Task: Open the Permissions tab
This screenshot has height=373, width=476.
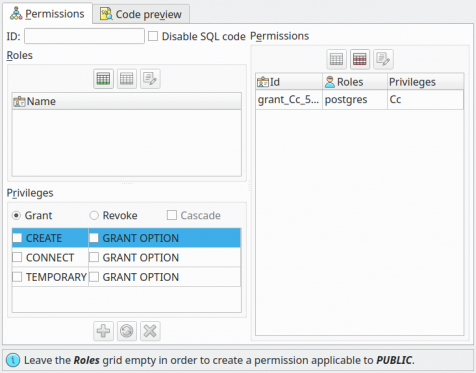Action: (47, 13)
